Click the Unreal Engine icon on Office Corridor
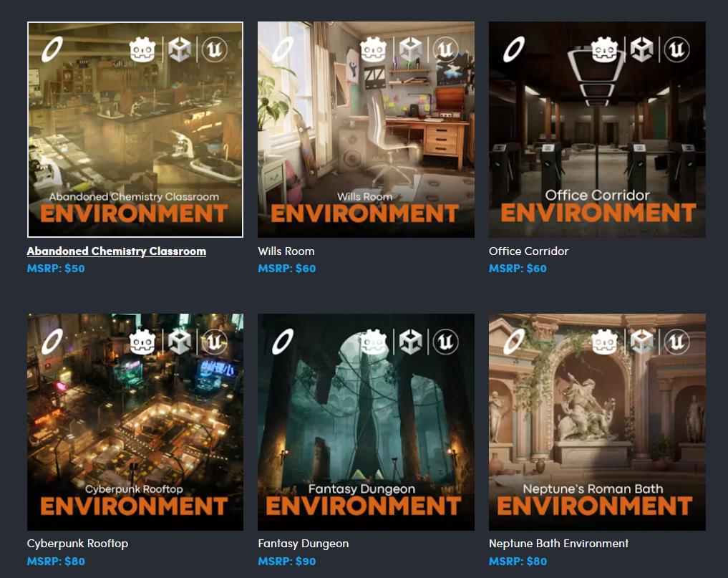 point(676,49)
